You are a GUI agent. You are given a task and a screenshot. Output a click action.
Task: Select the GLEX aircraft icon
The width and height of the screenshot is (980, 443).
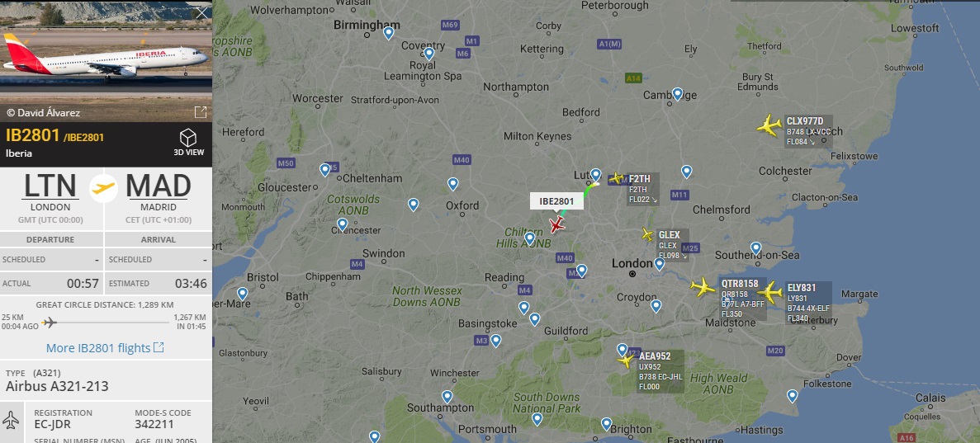tap(647, 235)
